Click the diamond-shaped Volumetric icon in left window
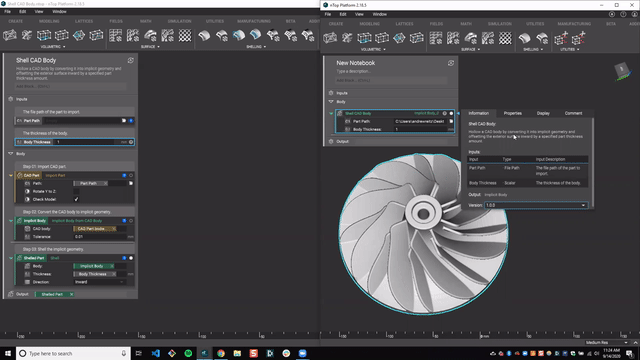Screen dimensions: 640x360 [79, 36]
